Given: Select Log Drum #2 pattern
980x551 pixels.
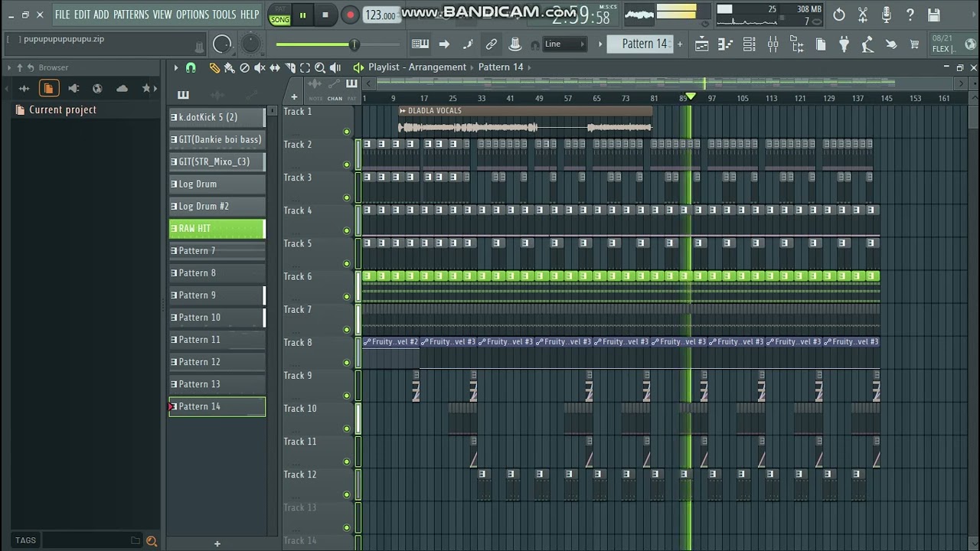Looking at the screenshot, I should coord(217,206).
